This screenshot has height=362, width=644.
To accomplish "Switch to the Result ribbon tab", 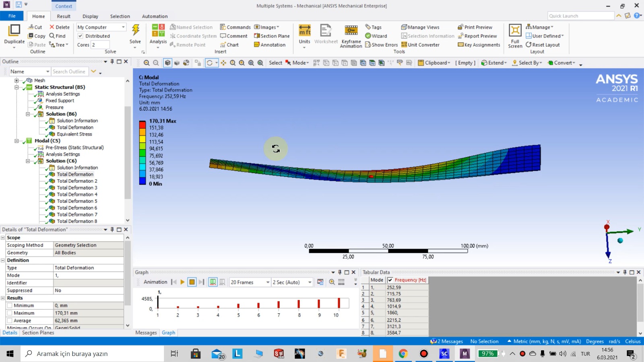I will pos(64,16).
